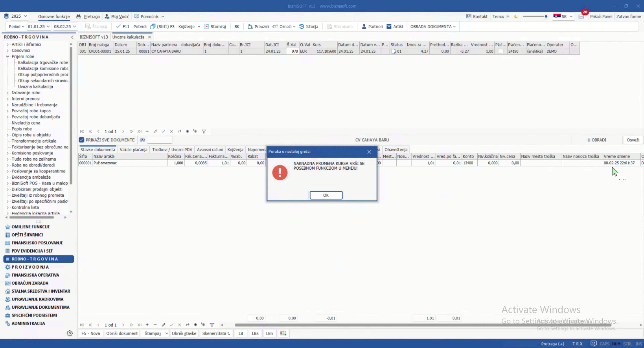Image resolution: width=644 pixels, height=348 pixels.
Task: Click the colored grid icon in bottom bar
Action: tap(283, 333)
